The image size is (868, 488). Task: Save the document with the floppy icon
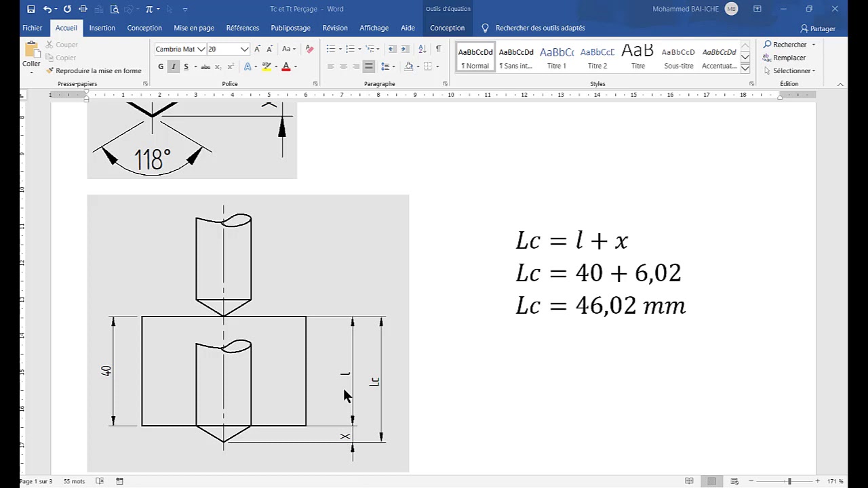click(x=31, y=9)
